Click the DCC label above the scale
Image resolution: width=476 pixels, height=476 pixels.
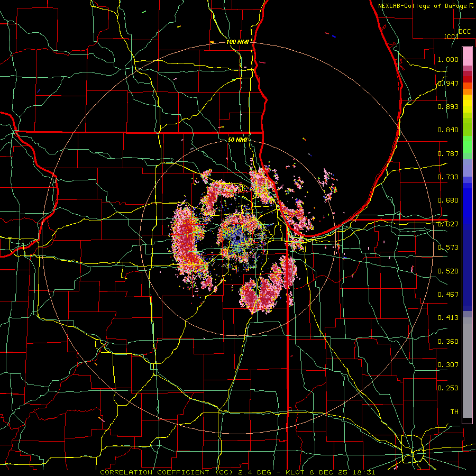pos(464,31)
